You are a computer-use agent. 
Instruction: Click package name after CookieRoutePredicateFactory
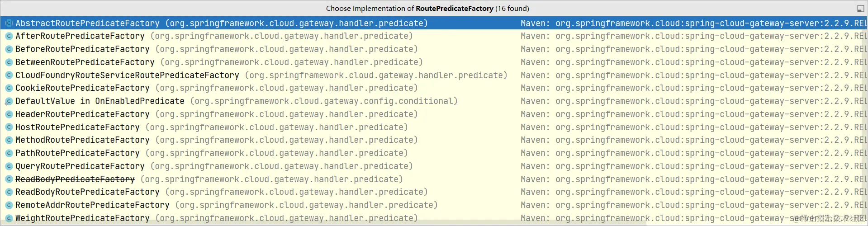[x=287, y=88]
